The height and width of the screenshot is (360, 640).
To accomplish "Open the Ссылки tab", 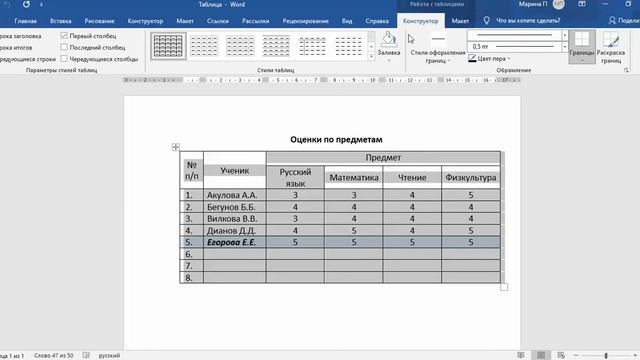I will click(x=218, y=21).
